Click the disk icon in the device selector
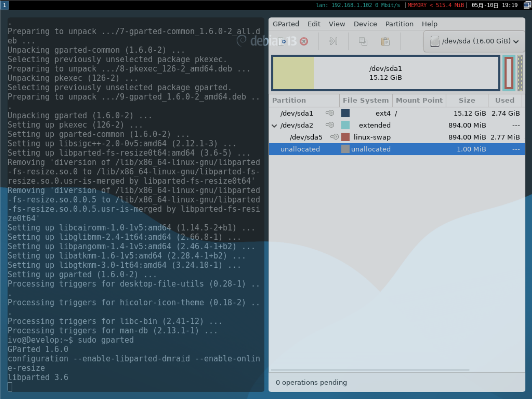532x399 pixels. (435, 41)
